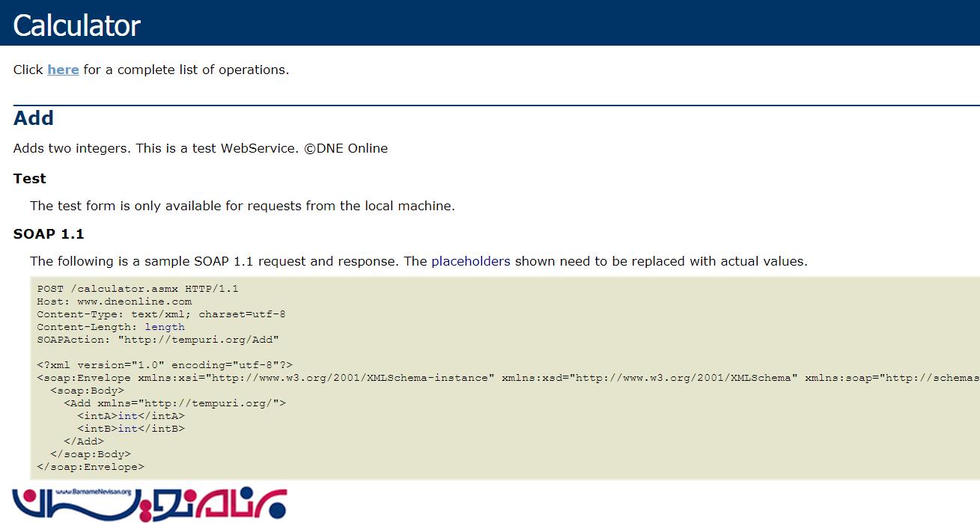Click the 'SOAP 1.1' section heading
This screenshot has height=523, width=980.
[x=49, y=234]
